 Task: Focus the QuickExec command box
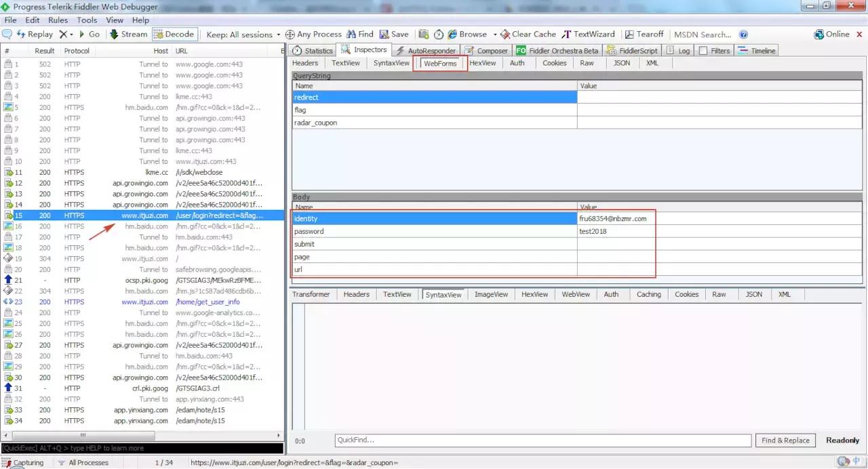click(x=142, y=448)
